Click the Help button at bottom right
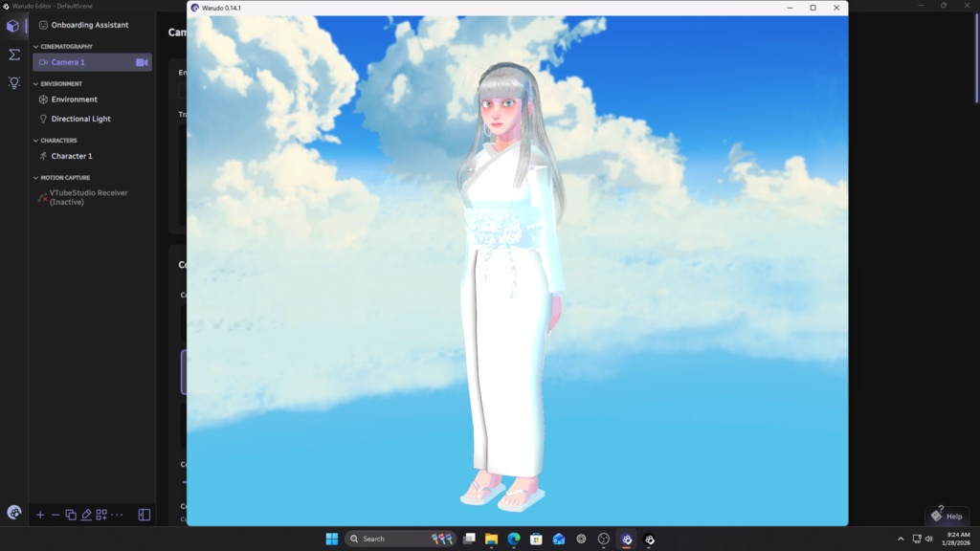The width and height of the screenshot is (980, 551). click(947, 516)
